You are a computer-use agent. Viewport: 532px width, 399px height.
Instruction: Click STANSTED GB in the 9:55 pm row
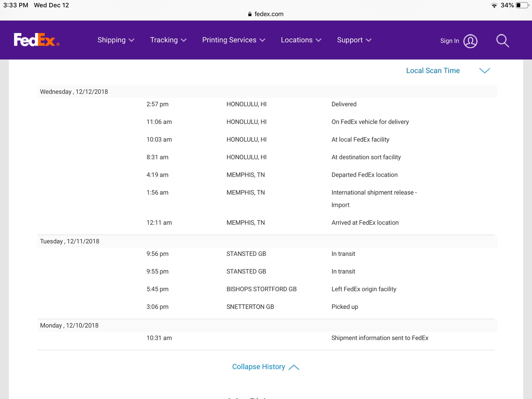tap(246, 271)
